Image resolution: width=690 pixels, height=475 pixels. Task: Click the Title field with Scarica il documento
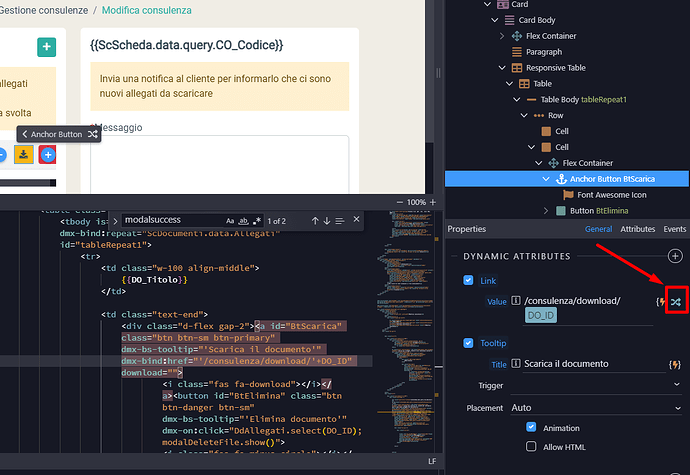[x=594, y=364]
